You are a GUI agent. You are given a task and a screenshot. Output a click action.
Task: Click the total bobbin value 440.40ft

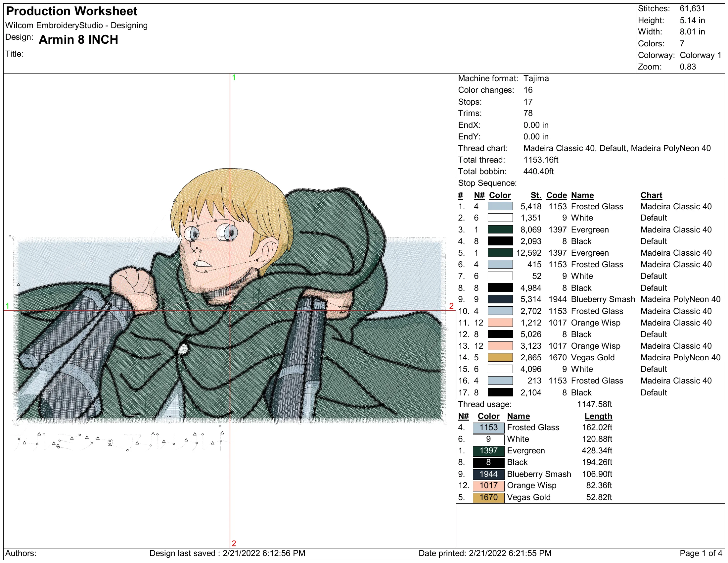(538, 172)
